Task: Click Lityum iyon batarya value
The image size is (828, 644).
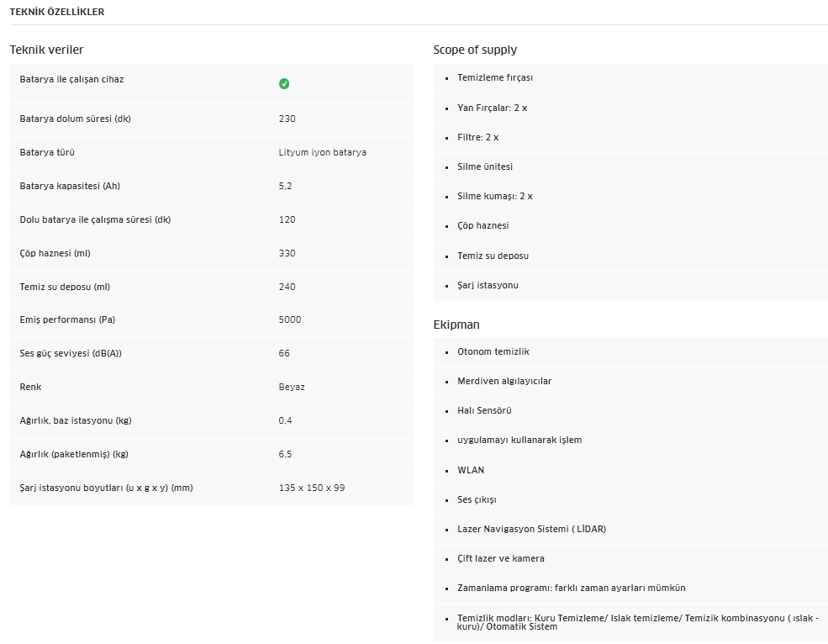Action: (322, 152)
